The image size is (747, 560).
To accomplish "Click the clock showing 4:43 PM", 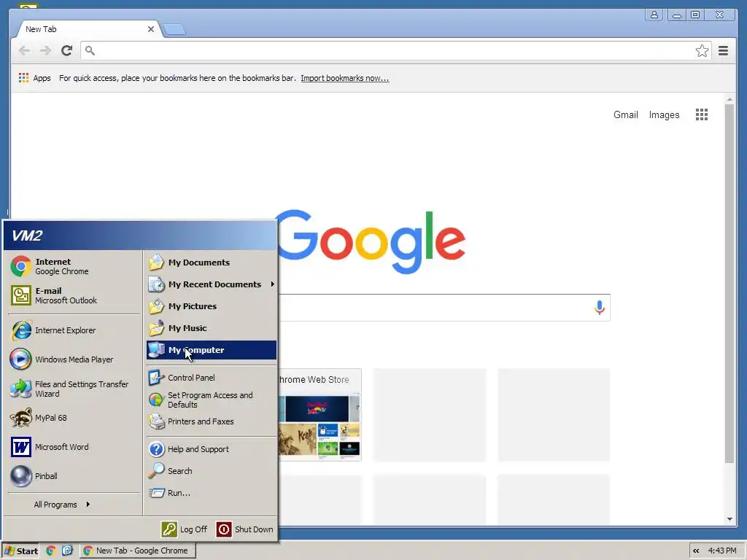I will 722,551.
